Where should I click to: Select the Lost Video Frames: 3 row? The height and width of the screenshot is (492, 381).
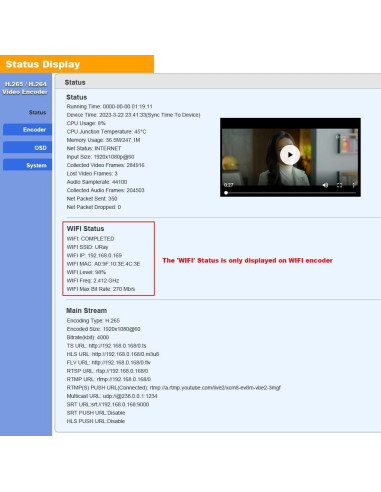click(92, 173)
